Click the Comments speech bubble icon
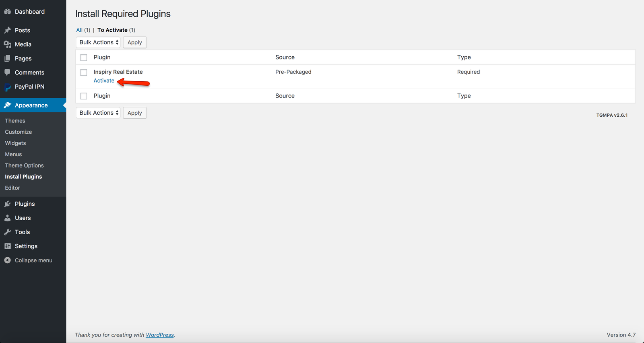The width and height of the screenshot is (644, 343). tap(7, 72)
